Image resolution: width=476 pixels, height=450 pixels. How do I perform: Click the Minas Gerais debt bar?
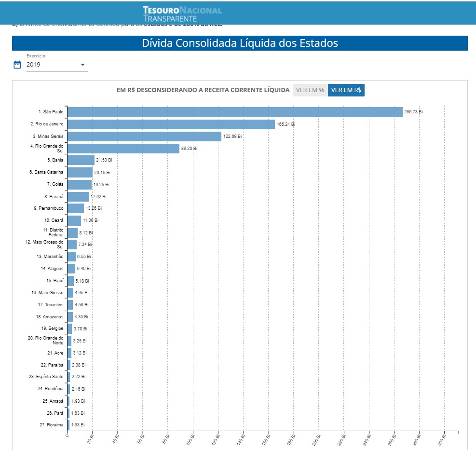pos(144,136)
